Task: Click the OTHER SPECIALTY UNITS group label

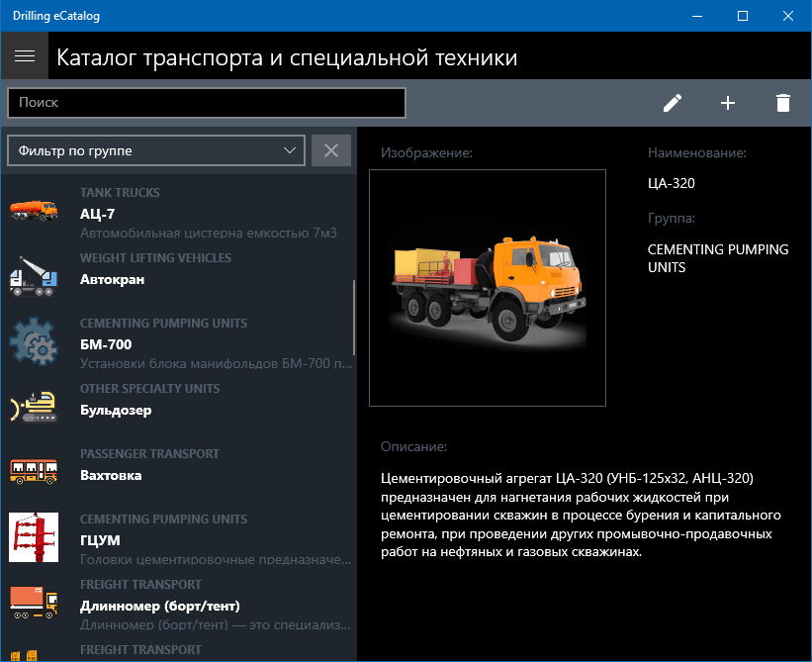Action: pos(149,389)
